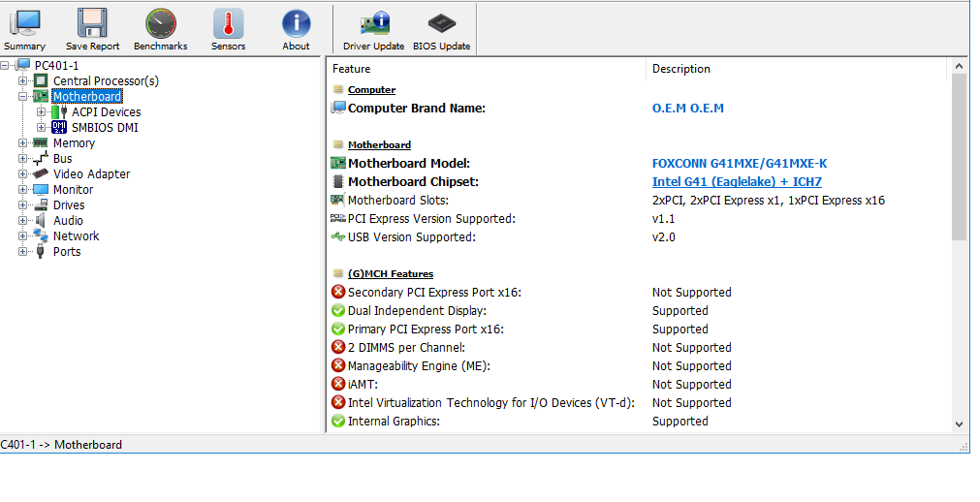Expand the Drives tree node

[x=23, y=205]
